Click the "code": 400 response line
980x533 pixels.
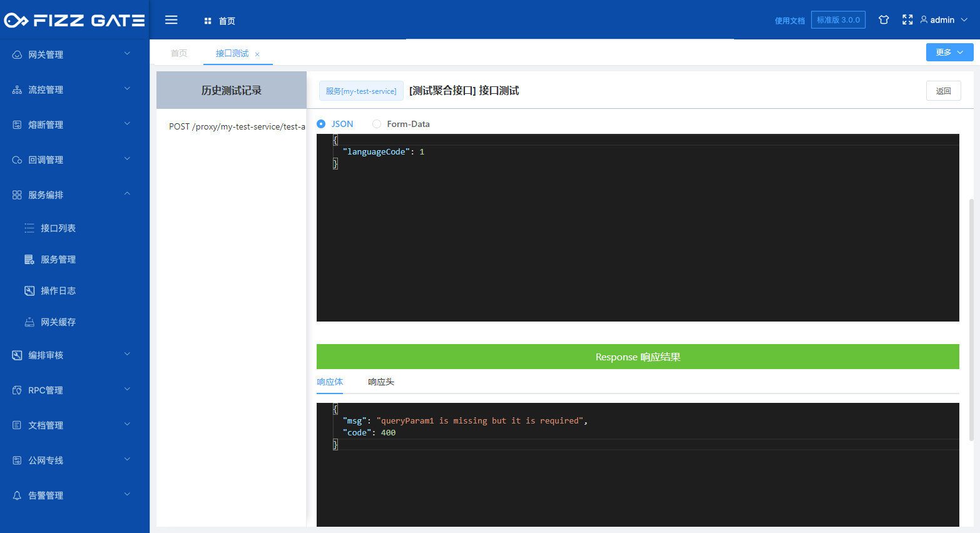click(x=369, y=432)
